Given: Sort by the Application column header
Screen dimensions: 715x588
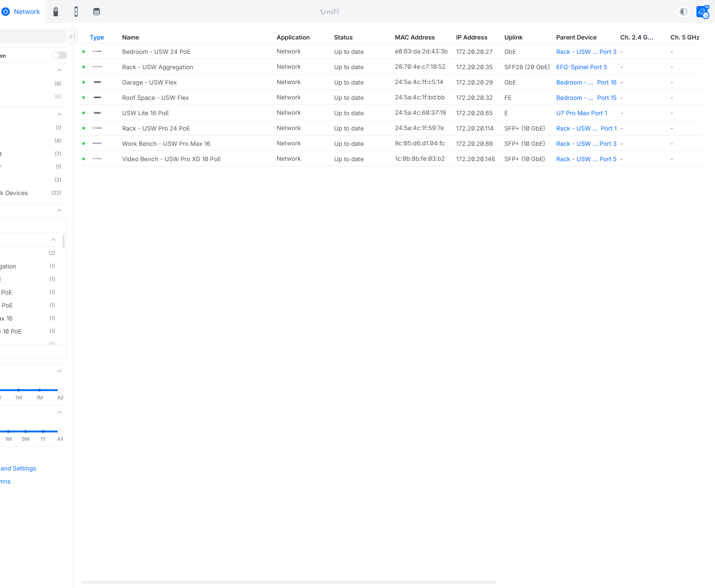Looking at the screenshot, I should tap(293, 38).
